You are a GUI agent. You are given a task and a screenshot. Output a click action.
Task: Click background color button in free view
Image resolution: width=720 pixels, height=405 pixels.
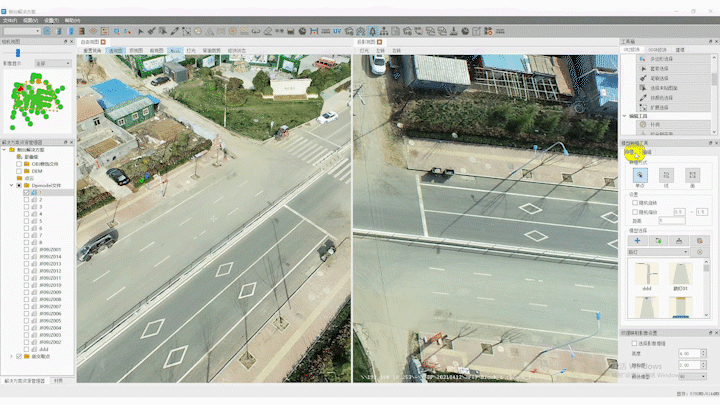(211, 51)
